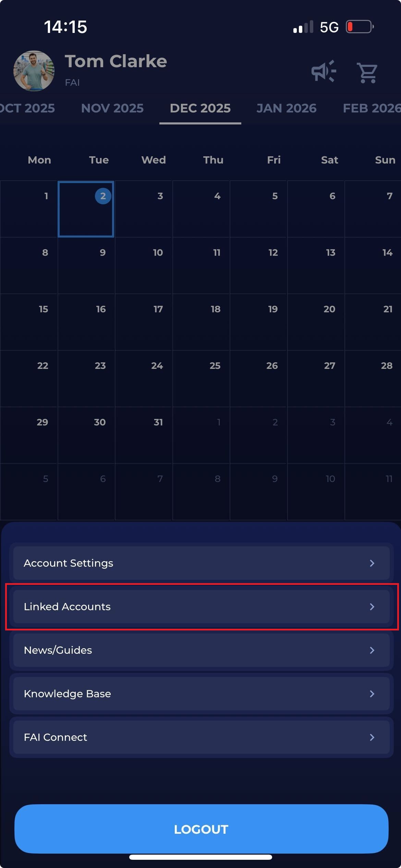
Task: Select the DEC 2025 month tab
Action: (200, 108)
